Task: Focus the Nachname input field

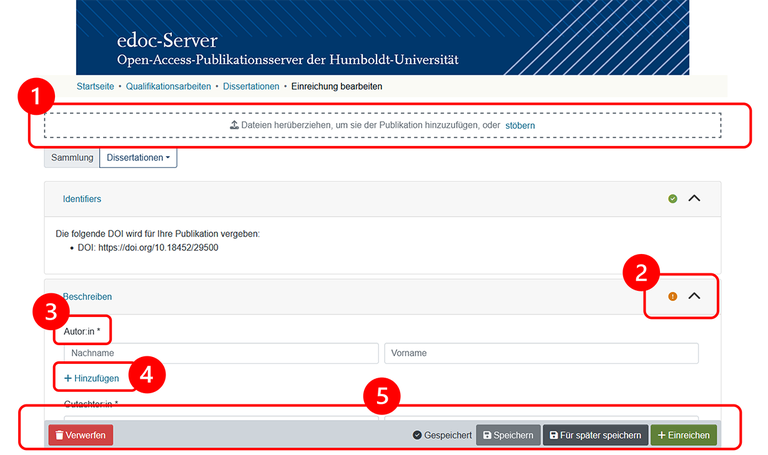Action: coord(221,353)
